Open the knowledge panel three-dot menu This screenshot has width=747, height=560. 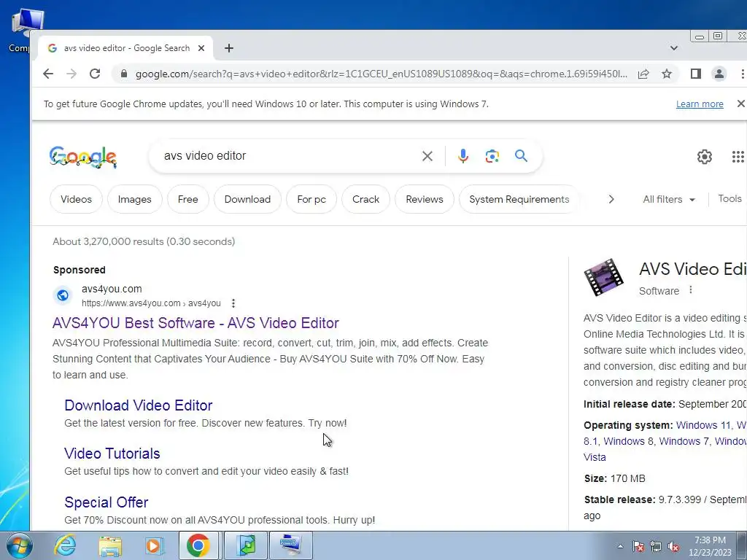pos(690,290)
